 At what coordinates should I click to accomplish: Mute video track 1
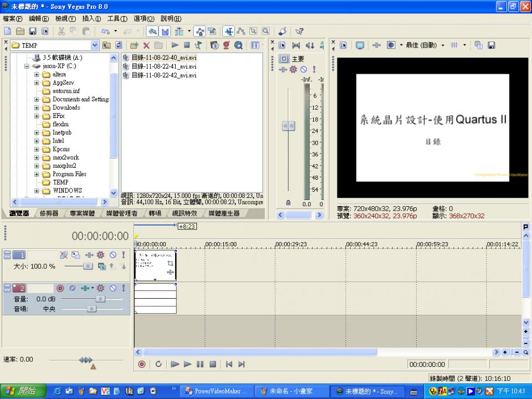(x=112, y=255)
